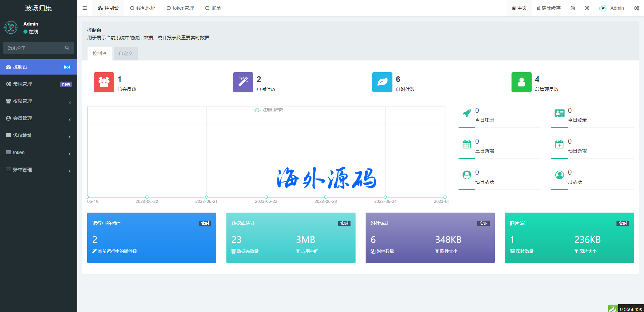The height and width of the screenshot is (312, 644).
Task: Click the blue leaf attachments icon
Action: tap(382, 82)
